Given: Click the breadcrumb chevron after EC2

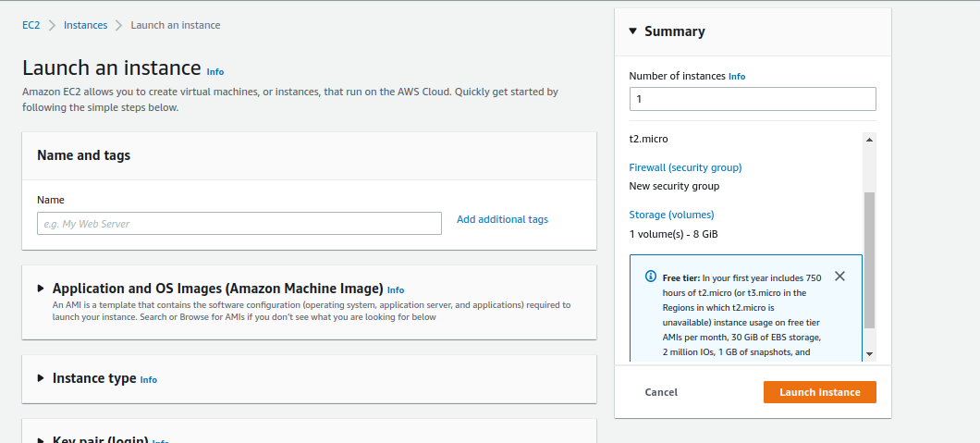Looking at the screenshot, I should tap(52, 25).
